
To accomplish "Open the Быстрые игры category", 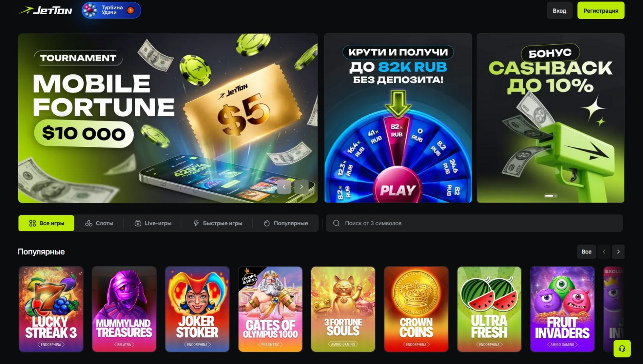I will [x=218, y=223].
